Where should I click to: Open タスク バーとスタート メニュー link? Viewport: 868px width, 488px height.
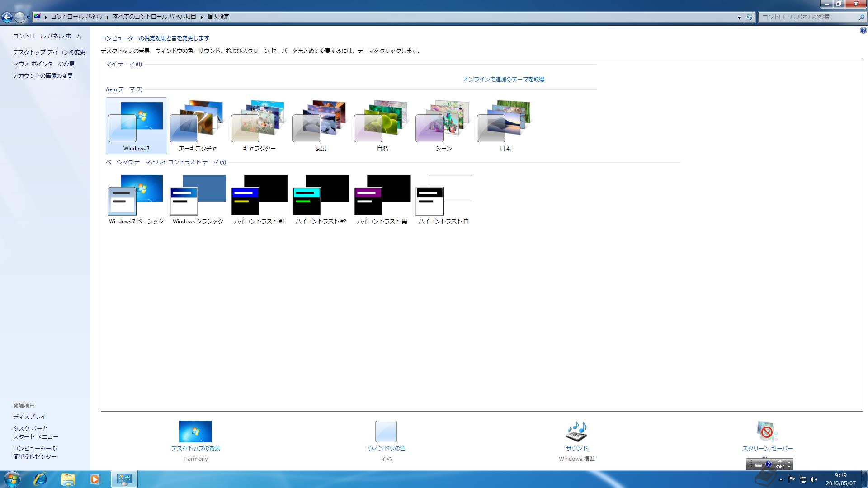tap(35, 433)
